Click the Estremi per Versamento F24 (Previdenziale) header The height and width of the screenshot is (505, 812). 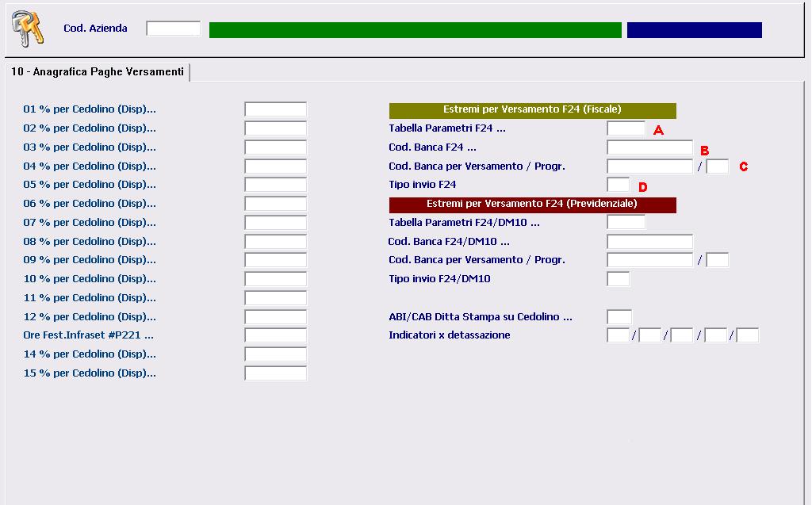532,205
